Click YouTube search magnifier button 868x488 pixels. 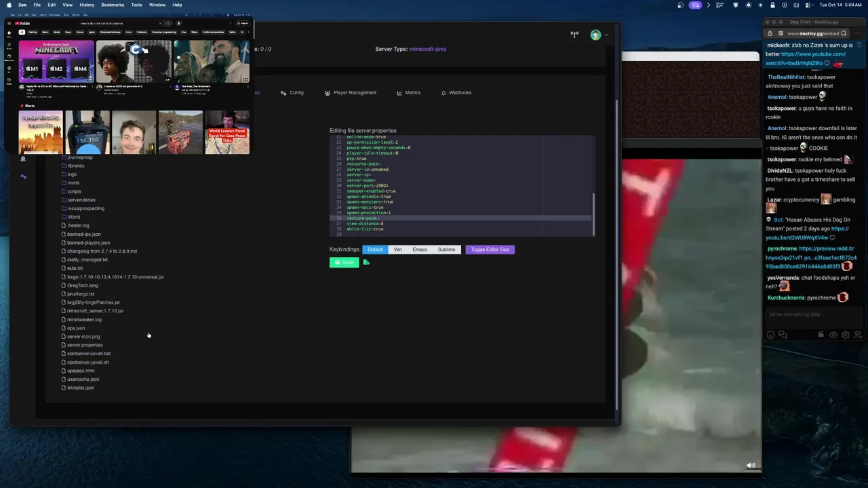point(168,24)
